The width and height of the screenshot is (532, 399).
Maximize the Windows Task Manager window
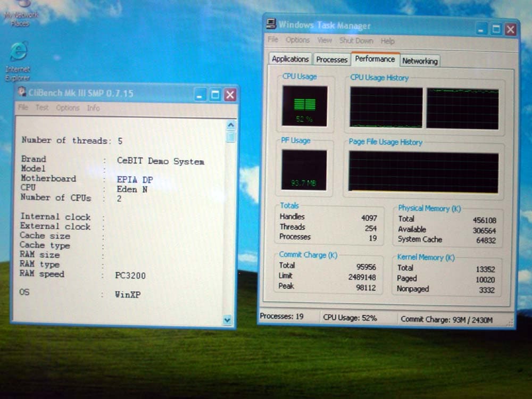click(496, 29)
